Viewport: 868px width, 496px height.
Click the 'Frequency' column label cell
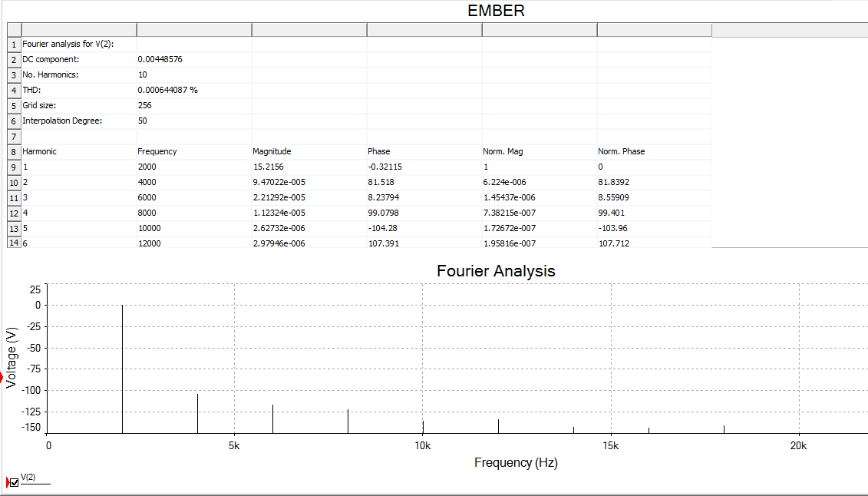tap(194, 151)
